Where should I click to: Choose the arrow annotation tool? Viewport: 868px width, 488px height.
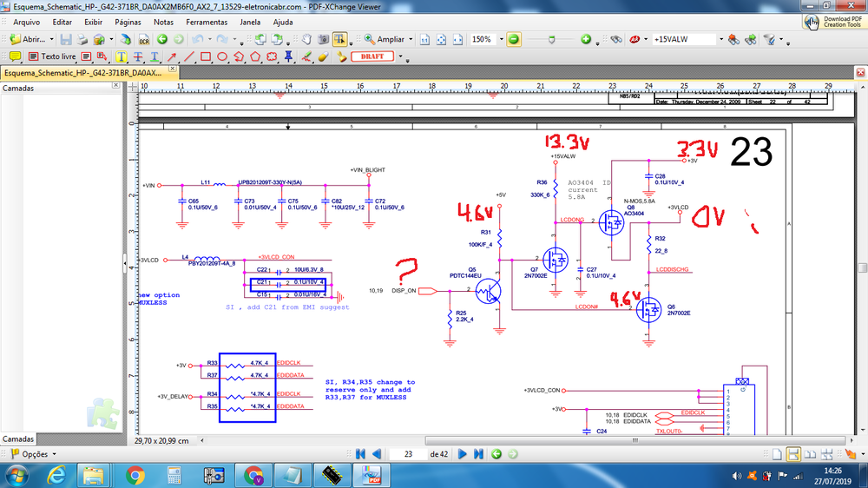(173, 56)
